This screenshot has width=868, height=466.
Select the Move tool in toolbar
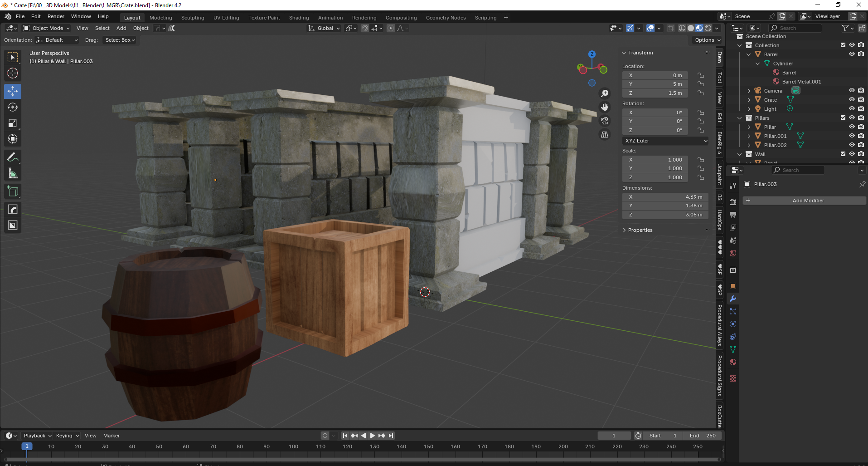pos(13,91)
